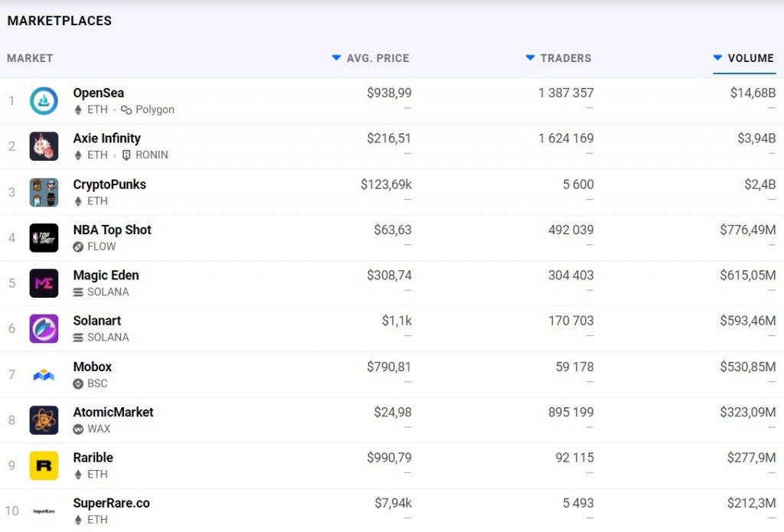This screenshot has width=784, height=532.
Task: Click the Axie Infinity marketplace icon
Action: tap(44, 146)
